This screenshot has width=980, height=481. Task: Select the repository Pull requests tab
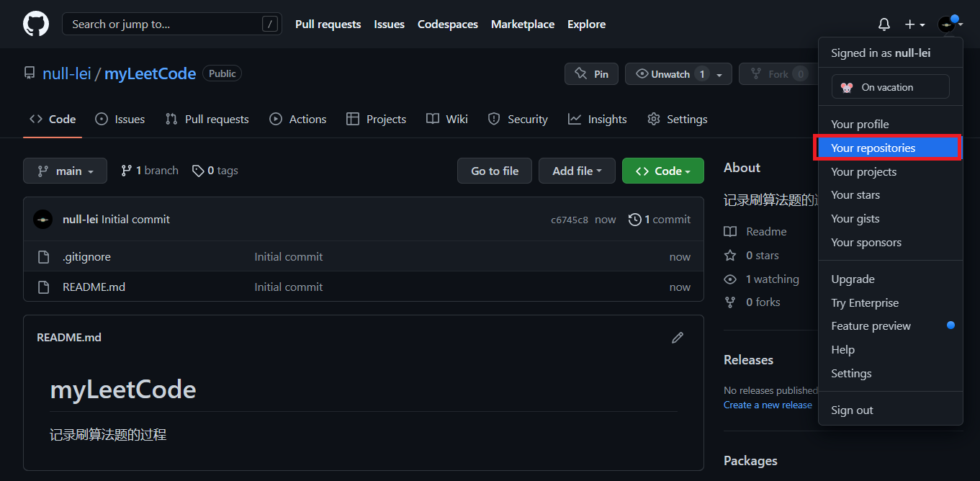pyautogui.click(x=207, y=119)
